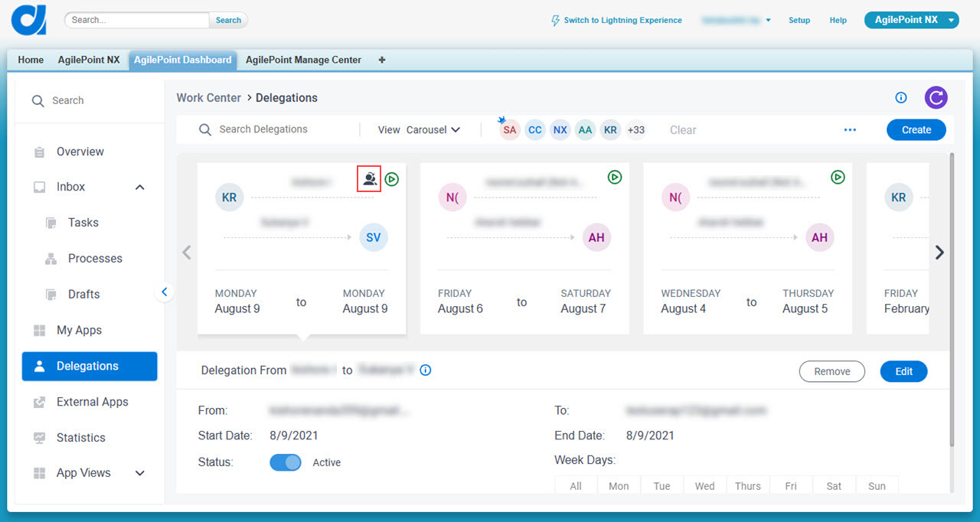Toggle the Active status switch
Screen dimensions: 980x522
click(286, 462)
